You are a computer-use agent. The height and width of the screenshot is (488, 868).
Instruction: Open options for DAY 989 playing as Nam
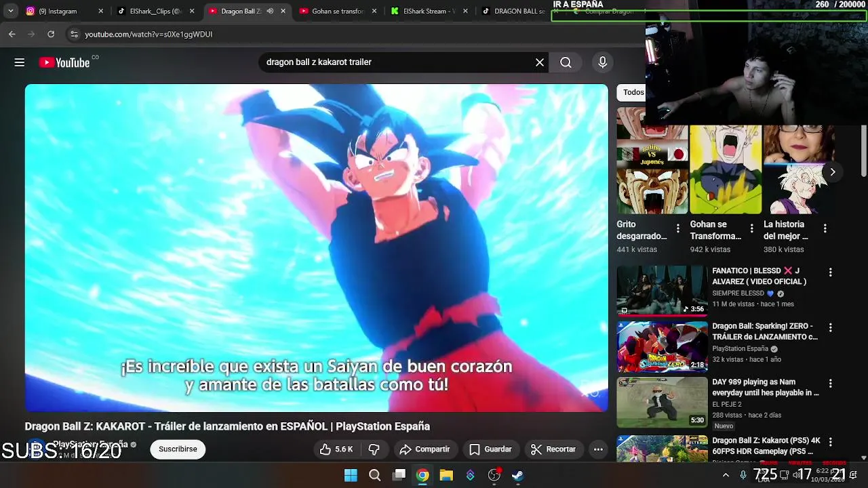click(830, 384)
